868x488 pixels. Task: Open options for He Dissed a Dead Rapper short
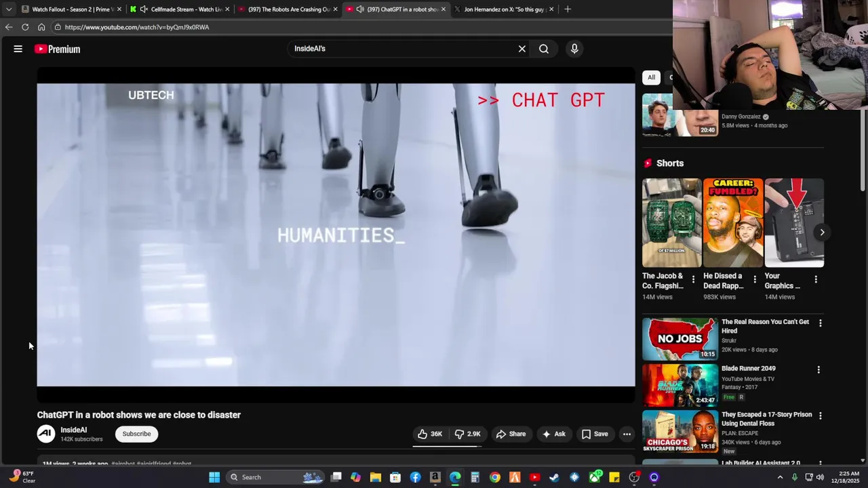pos(755,279)
